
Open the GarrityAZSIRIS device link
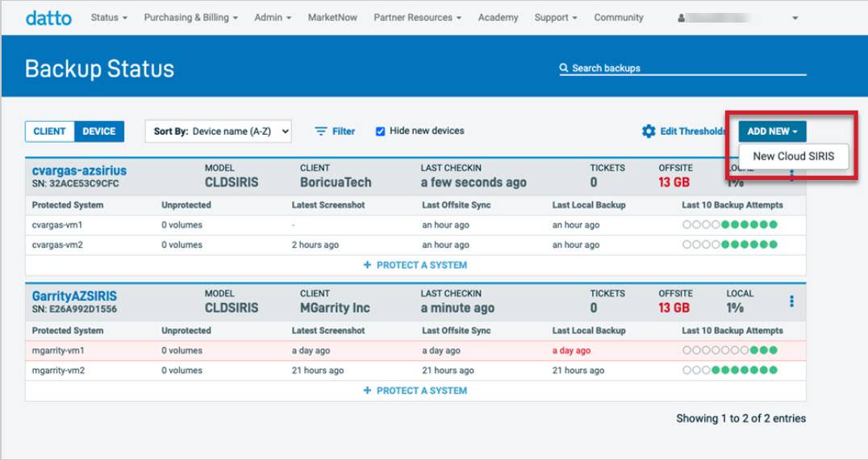pyautogui.click(x=74, y=296)
